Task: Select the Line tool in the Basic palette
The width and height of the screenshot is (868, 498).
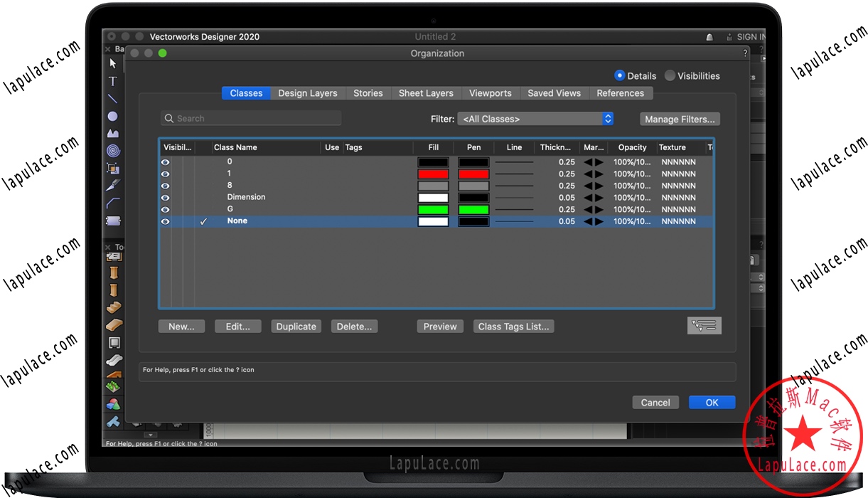Action: 112,98
